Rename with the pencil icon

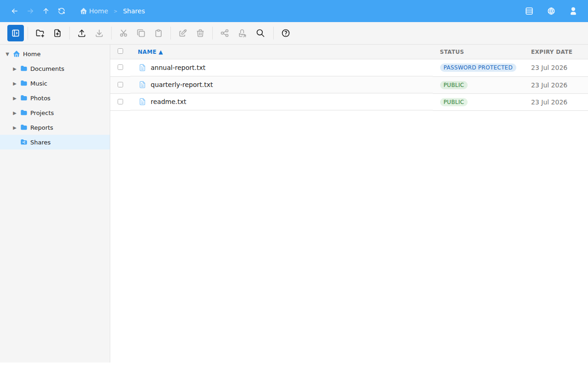pyautogui.click(x=183, y=33)
